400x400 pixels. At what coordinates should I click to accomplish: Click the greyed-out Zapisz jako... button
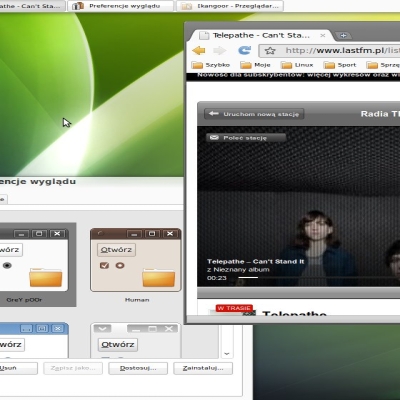(73, 368)
